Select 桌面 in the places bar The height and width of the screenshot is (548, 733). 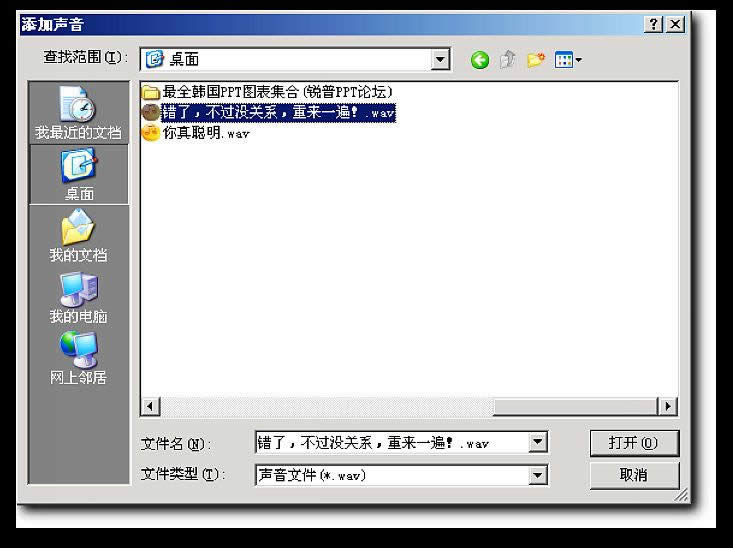pyautogui.click(x=79, y=174)
